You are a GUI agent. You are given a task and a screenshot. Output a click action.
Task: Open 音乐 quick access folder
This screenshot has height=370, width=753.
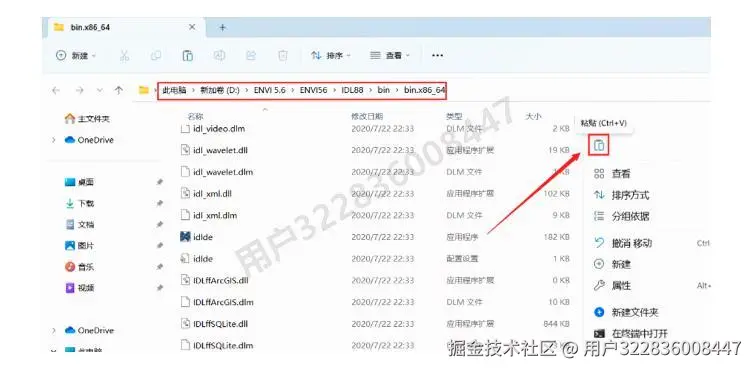pyautogui.click(x=79, y=267)
